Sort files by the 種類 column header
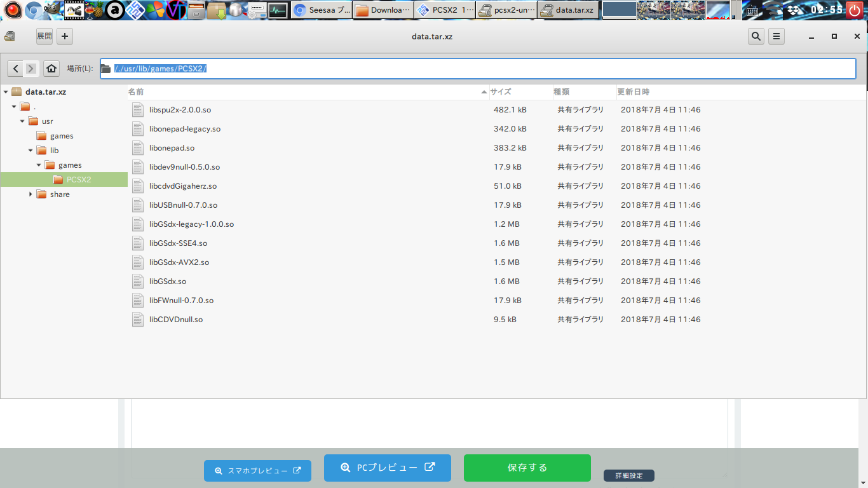 pos(584,92)
